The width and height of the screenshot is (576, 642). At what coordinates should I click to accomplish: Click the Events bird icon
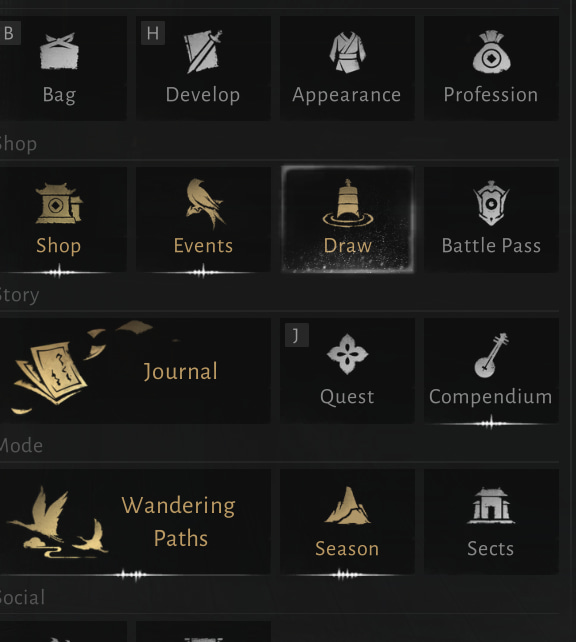pos(204,203)
